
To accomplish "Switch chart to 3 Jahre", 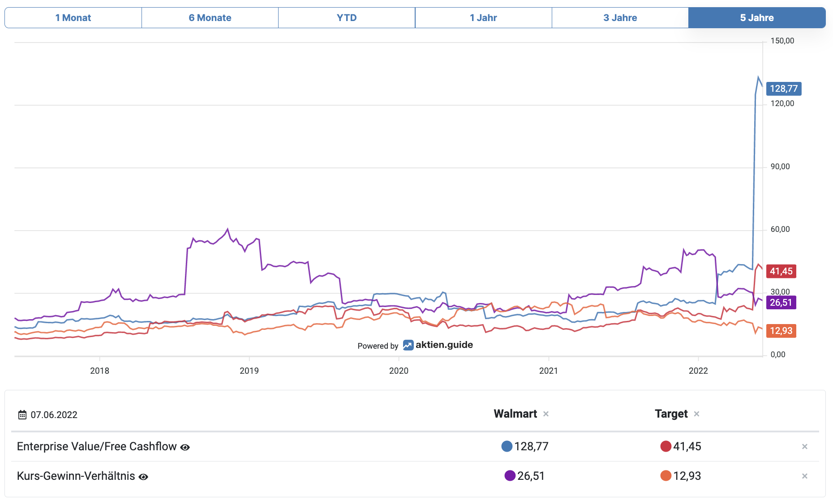I will click(620, 18).
